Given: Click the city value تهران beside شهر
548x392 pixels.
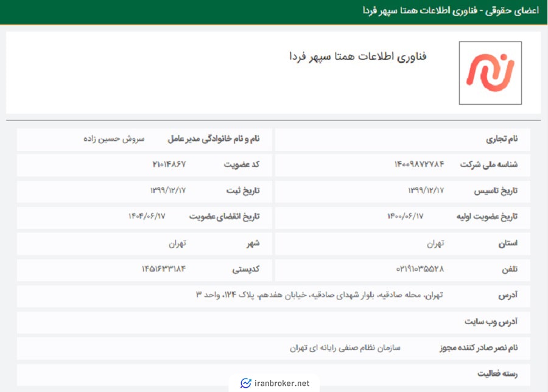Looking at the screenshot, I should click(x=178, y=243).
